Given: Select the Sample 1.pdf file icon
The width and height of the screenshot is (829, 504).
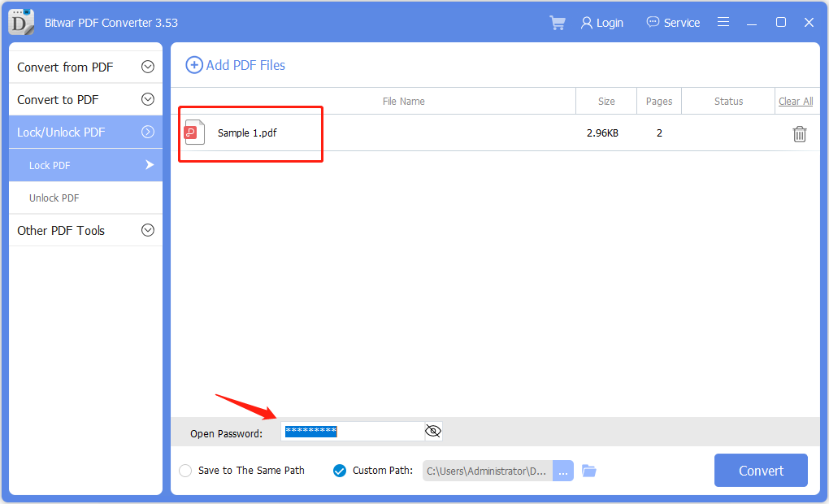Looking at the screenshot, I should [194, 133].
